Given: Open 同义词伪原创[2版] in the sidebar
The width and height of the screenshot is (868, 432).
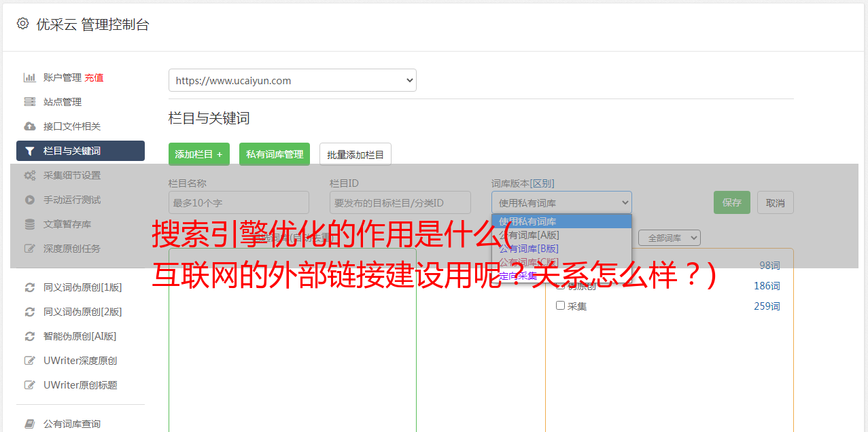Looking at the screenshot, I should [x=83, y=312].
